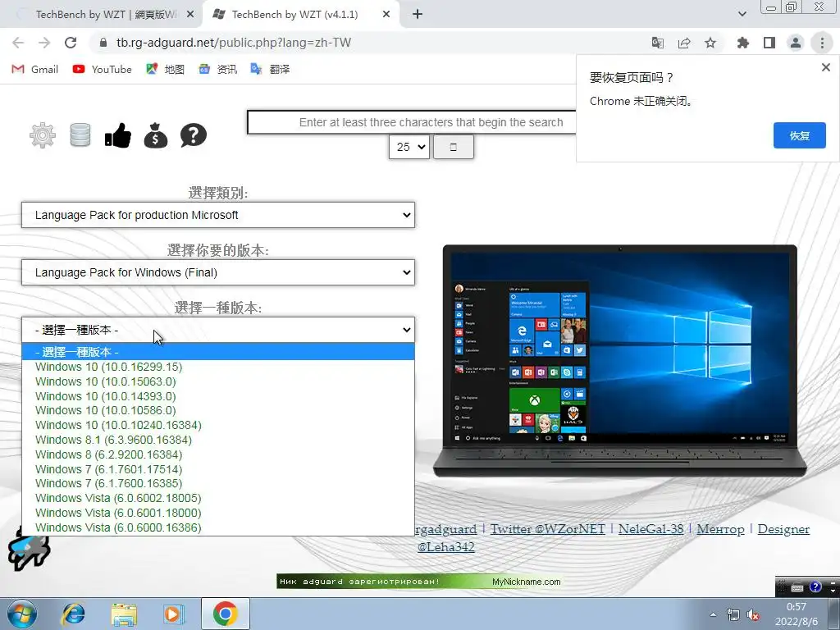
Task: Toggle the side panel icon
Action: tap(769, 43)
